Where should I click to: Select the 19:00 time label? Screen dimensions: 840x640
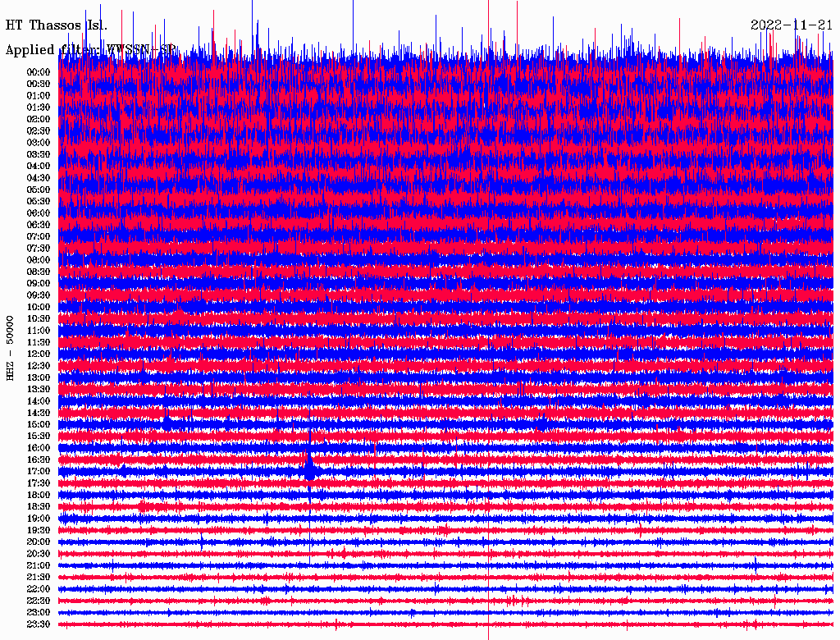click(39, 519)
